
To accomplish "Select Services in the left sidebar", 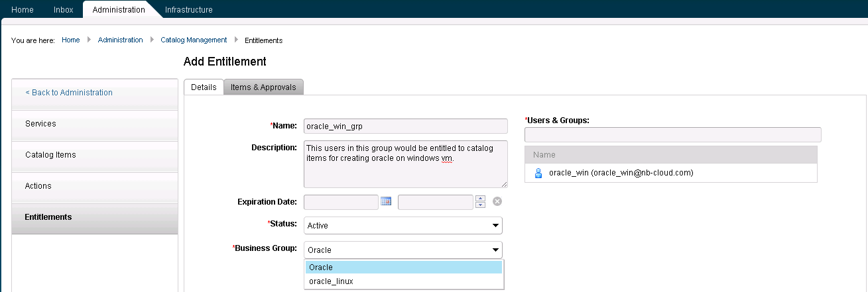I will click(x=40, y=124).
